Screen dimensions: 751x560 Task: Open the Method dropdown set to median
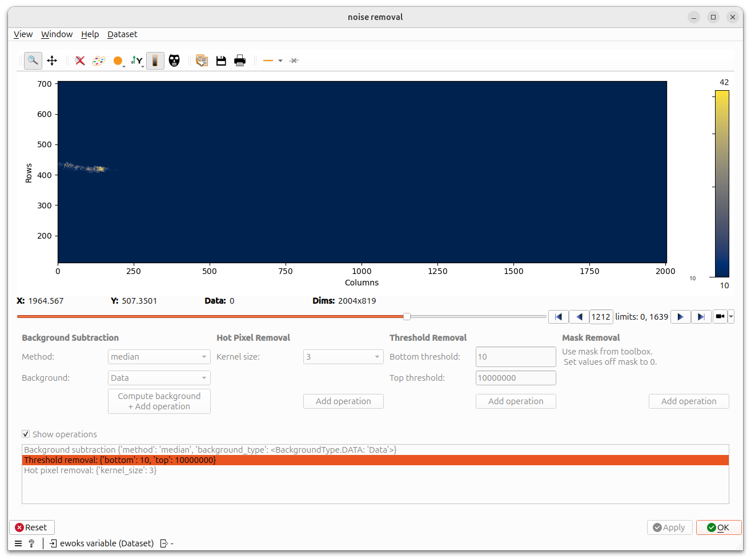[159, 357]
